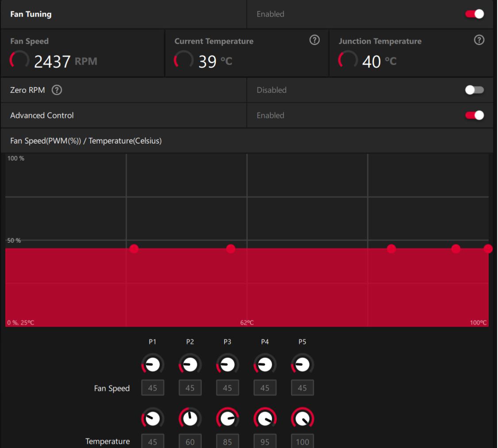Image resolution: width=498 pixels, height=448 pixels.
Task: Disable Advanced Control
Action: tap(474, 115)
